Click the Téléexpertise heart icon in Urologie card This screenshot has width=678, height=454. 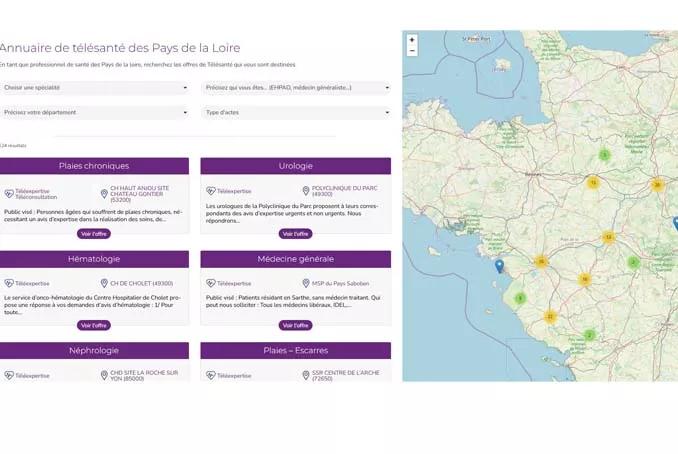[x=211, y=190]
